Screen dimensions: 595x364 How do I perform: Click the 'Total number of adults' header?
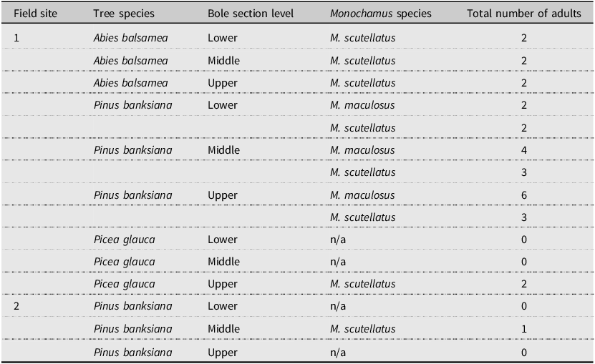pos(523,14)
